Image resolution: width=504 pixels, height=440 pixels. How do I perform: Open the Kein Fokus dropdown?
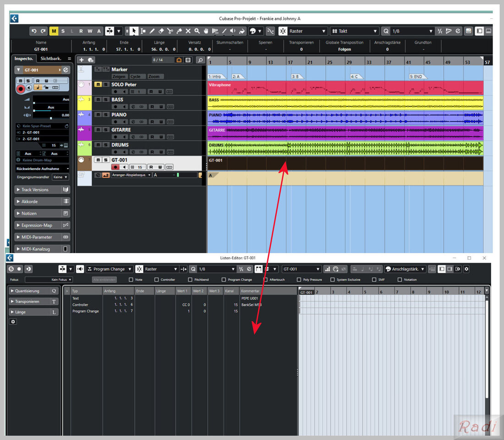49,280
